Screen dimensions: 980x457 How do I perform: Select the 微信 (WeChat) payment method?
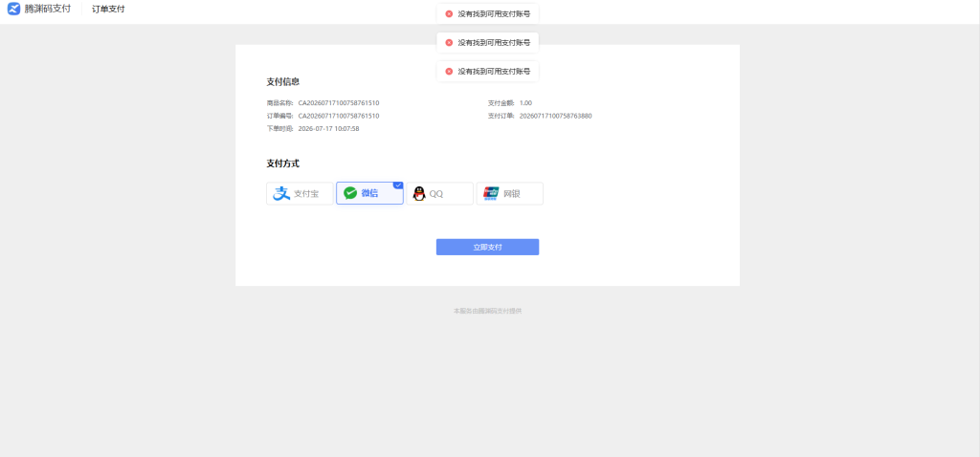coord(370,193)
